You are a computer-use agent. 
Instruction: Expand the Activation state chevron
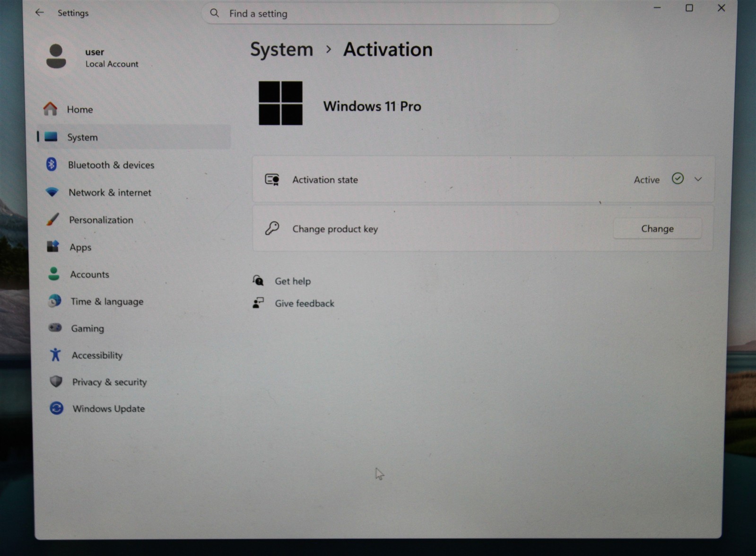tap(698, 179)
